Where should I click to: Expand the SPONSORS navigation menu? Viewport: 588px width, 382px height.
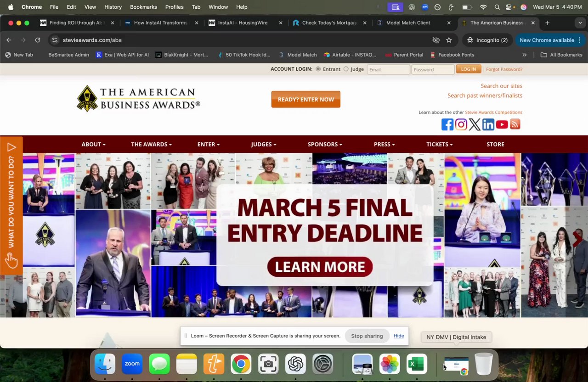click(325, 144)
